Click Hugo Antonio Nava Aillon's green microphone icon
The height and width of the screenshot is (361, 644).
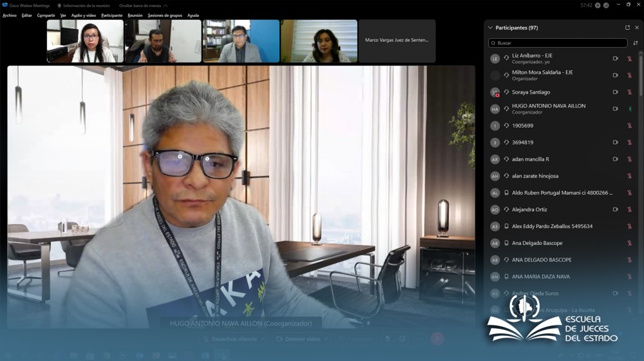[x=630, y=109]
